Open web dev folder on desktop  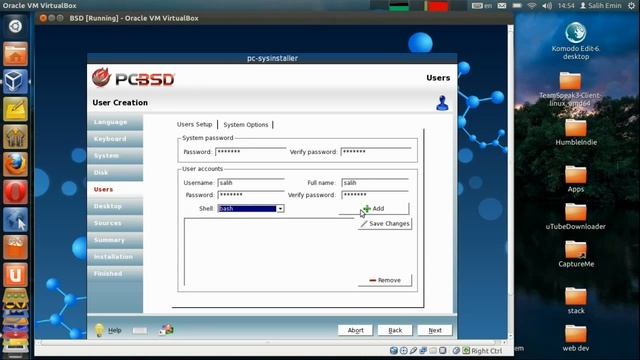tap(576, 338)
